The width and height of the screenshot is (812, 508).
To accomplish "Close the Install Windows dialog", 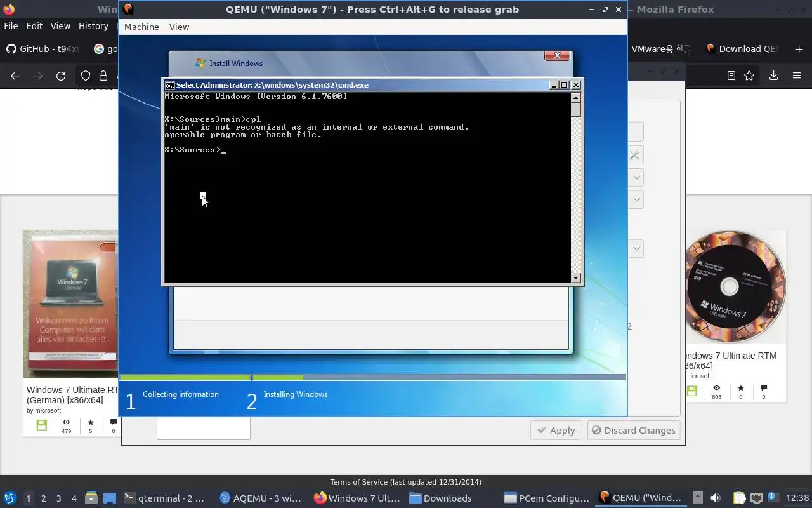I will pyautogui.click(x=557, y=55).
